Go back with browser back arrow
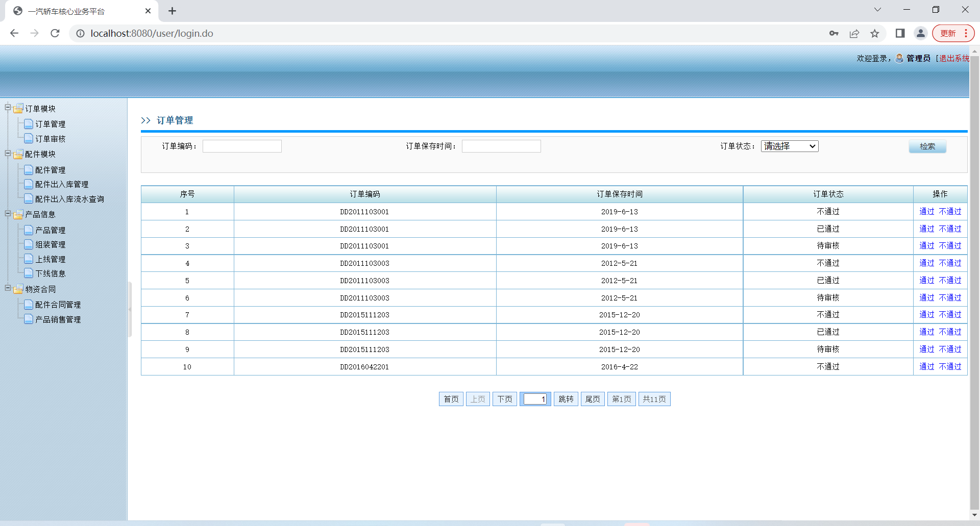Viewport: 980px width, 526px height. click(x=14, y=33)
